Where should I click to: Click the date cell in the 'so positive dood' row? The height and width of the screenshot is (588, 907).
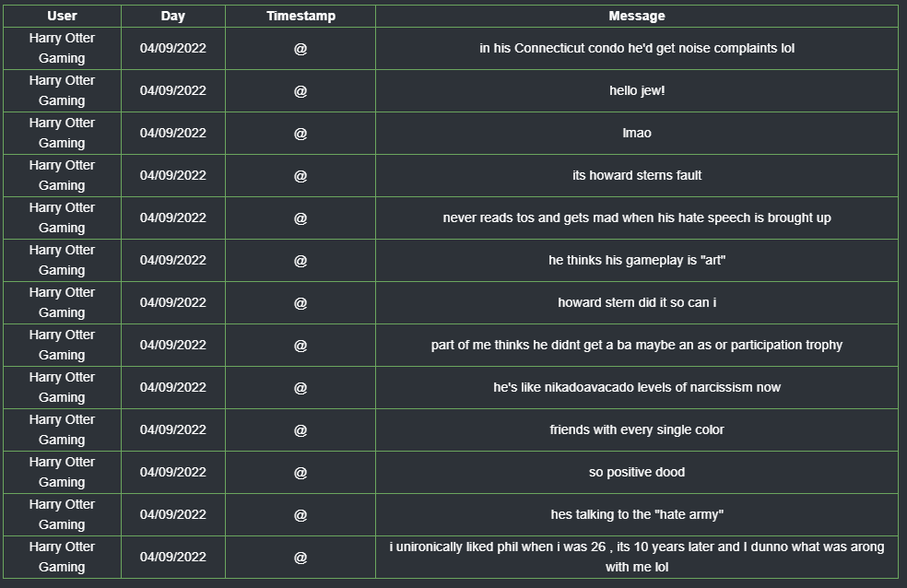173,473
